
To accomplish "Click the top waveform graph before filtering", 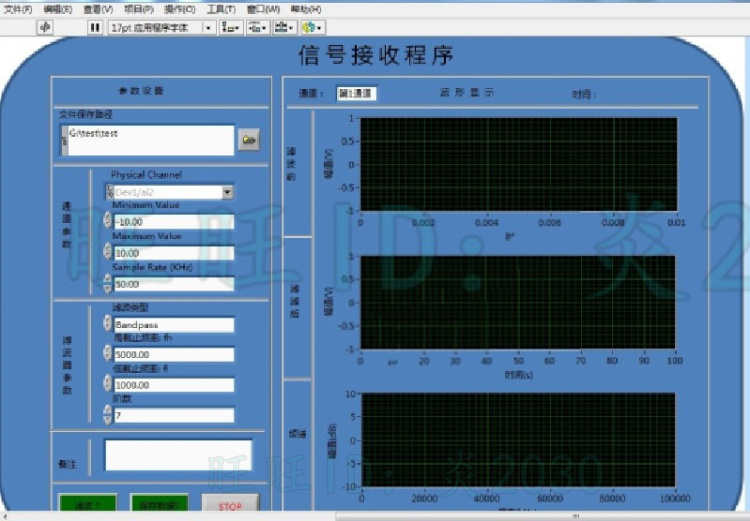I will (x=518, y=164).
